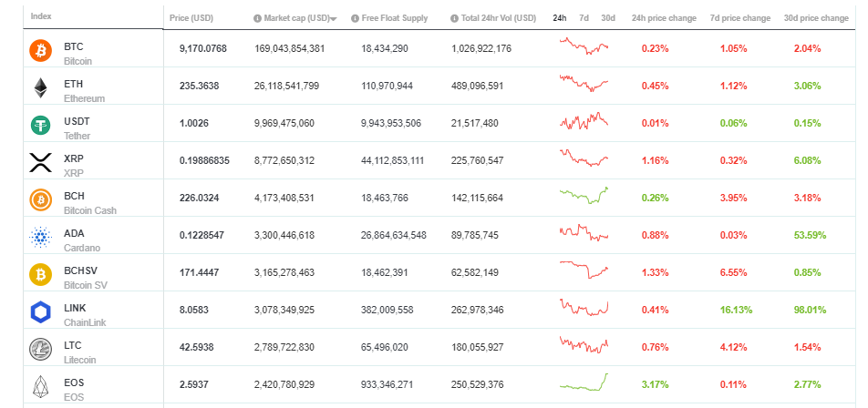This screenshot has height=408, width=868.
Task: Click the Ethereum diamond logo icon
Action: tap(40, 88)
